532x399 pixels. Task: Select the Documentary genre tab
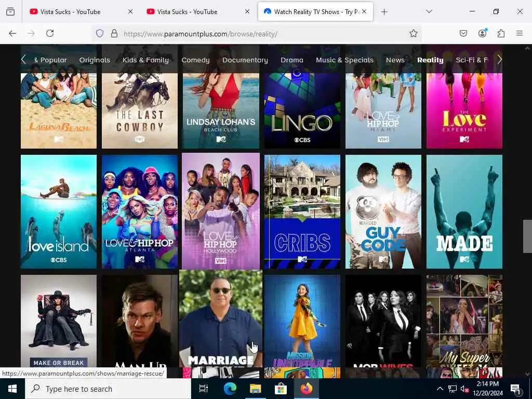pos(245,60)
